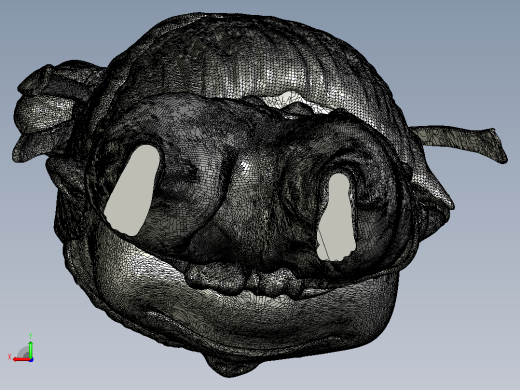520x390 pixels.
Task: Click the empty gradient background top-left corner
Action: pos(33,27)
